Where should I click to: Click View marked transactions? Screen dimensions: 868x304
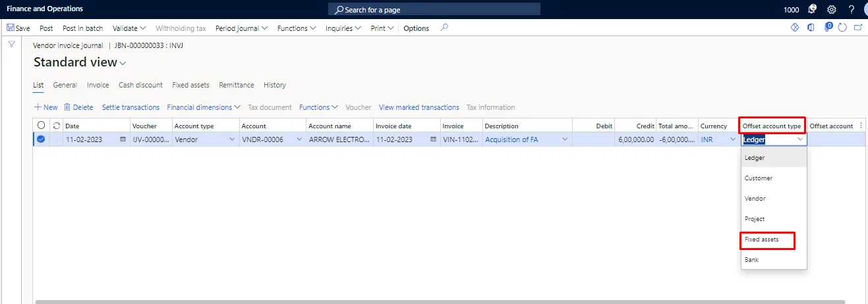(419, 107)
